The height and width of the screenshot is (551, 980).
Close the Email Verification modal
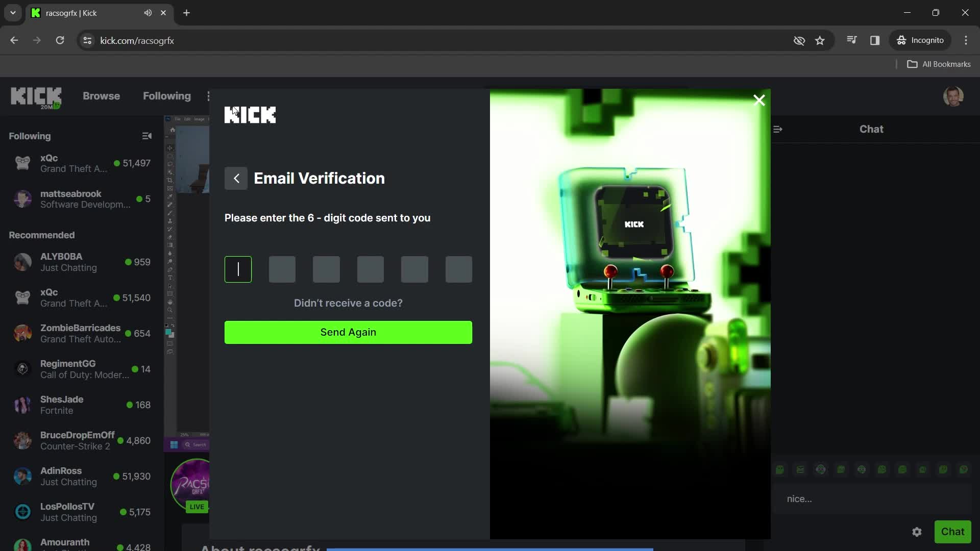(x=759, y=100)
